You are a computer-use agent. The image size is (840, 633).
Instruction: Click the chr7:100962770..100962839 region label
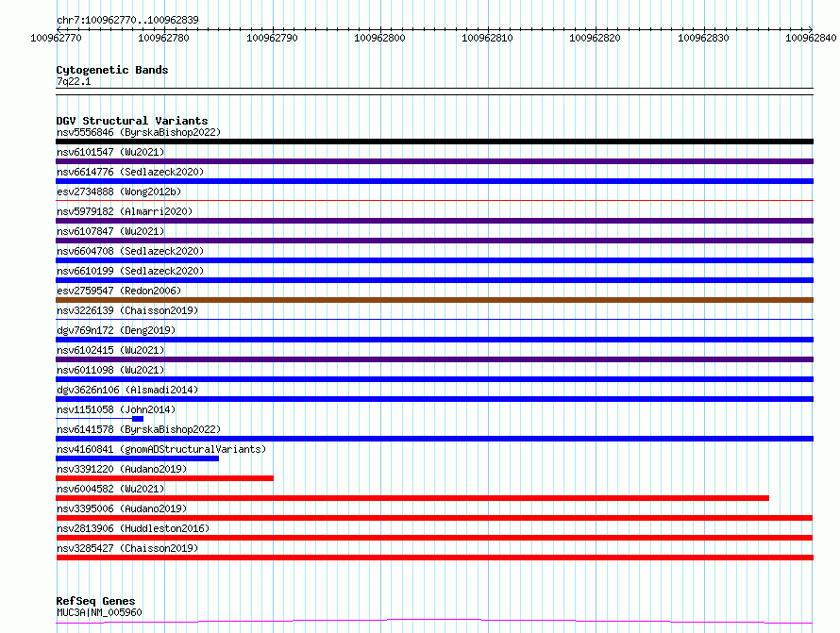pyautogui.click(x=127, y=20)
